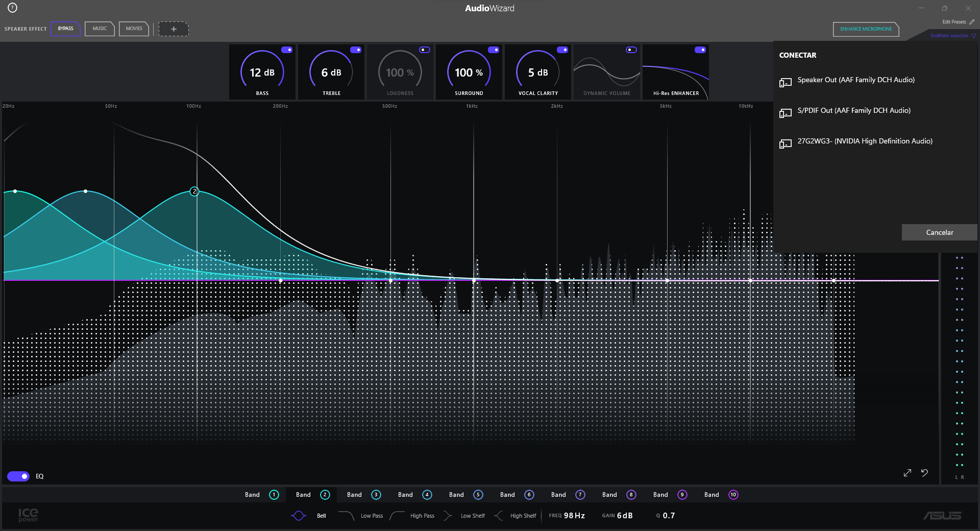Select the Low Shelf filter icon

click(448, 516)
